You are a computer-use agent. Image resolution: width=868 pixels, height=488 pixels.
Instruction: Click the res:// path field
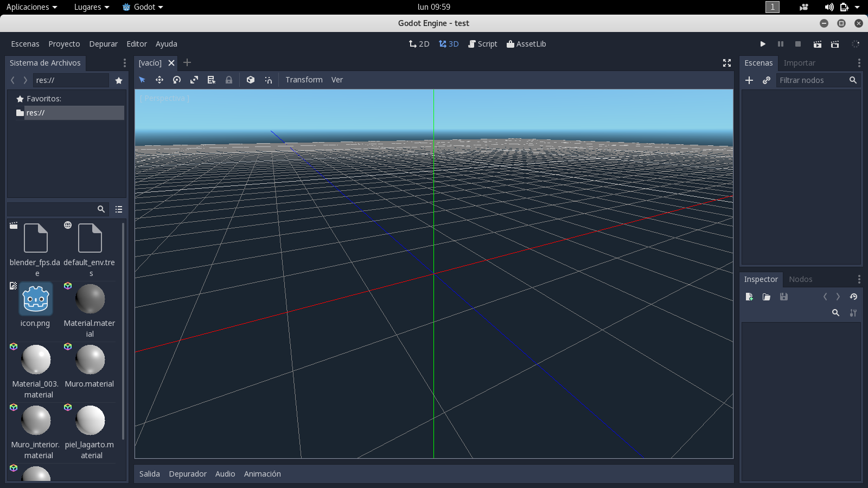point(71,80)
